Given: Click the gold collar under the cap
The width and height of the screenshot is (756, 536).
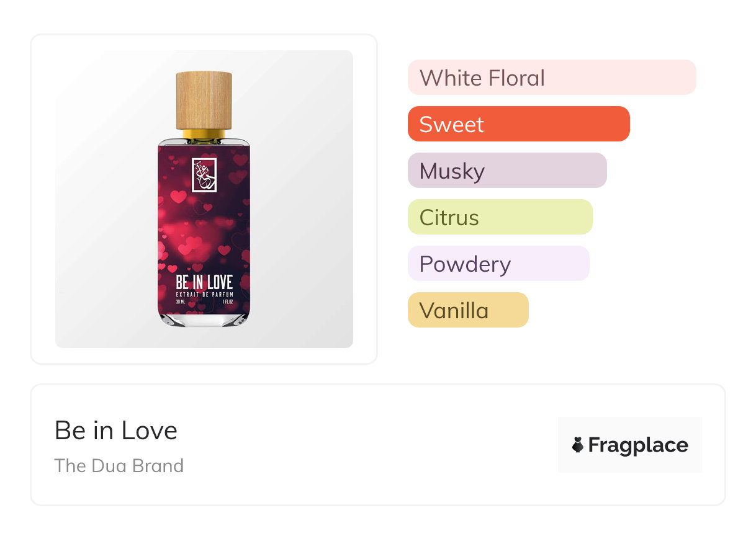Looking at the screenshot, I should pos(204,133).
